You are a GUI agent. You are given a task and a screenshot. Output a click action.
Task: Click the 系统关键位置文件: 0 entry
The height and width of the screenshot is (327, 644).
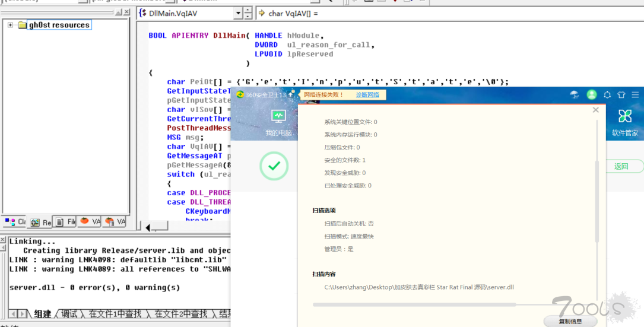tap(350, 122)
